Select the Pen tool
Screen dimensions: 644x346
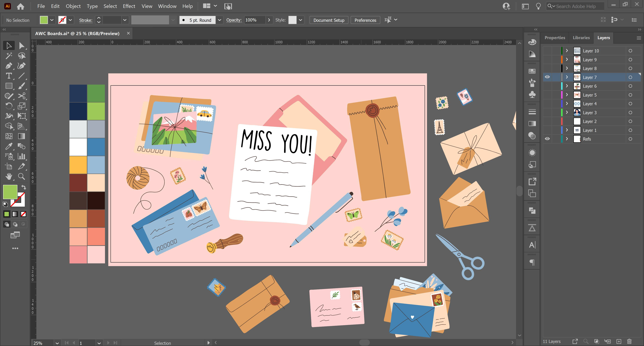click(x=9, y=66)
